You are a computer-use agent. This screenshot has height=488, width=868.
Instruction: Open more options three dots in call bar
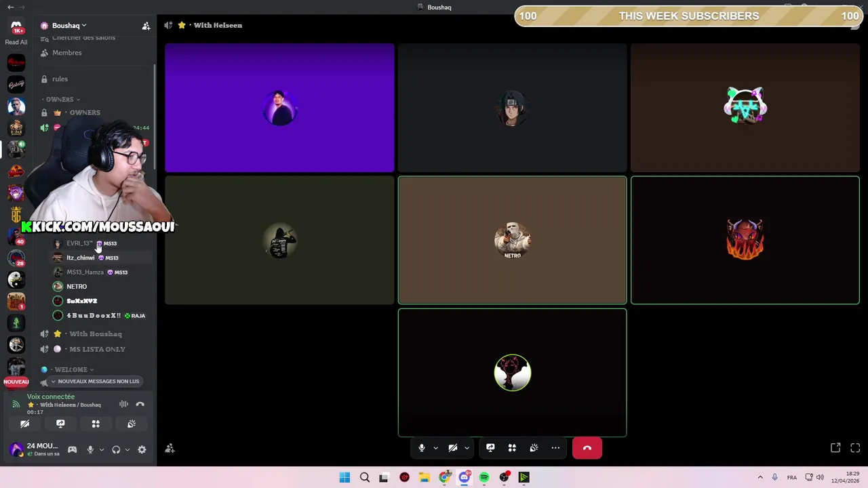click(x=555, y=448)
